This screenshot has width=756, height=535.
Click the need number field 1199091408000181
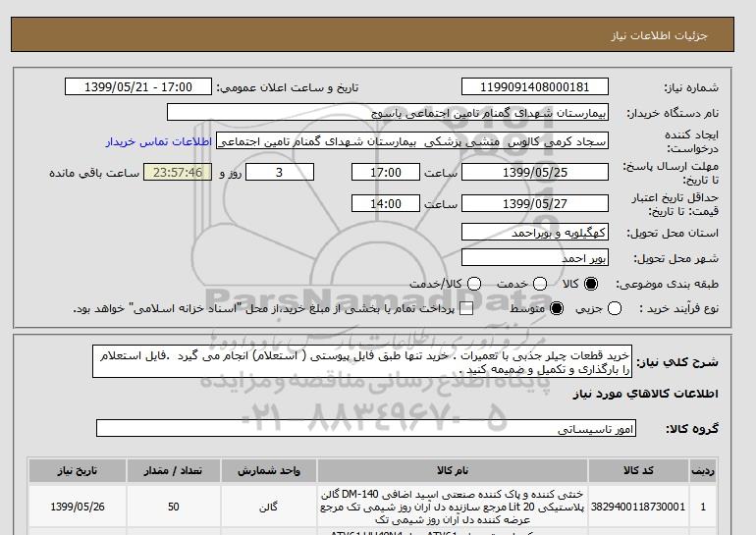(535, 86)
